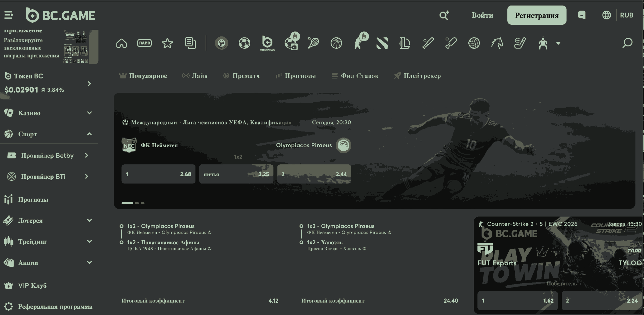Open Токен BC details chevron
The height and width of the screenshot is (315, 644).
89,83
